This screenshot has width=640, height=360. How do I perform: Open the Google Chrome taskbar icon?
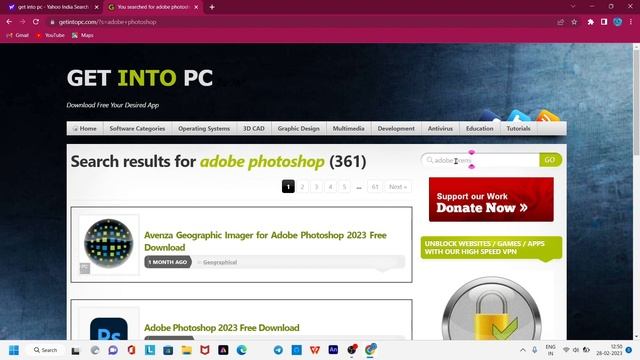[370, 350]
